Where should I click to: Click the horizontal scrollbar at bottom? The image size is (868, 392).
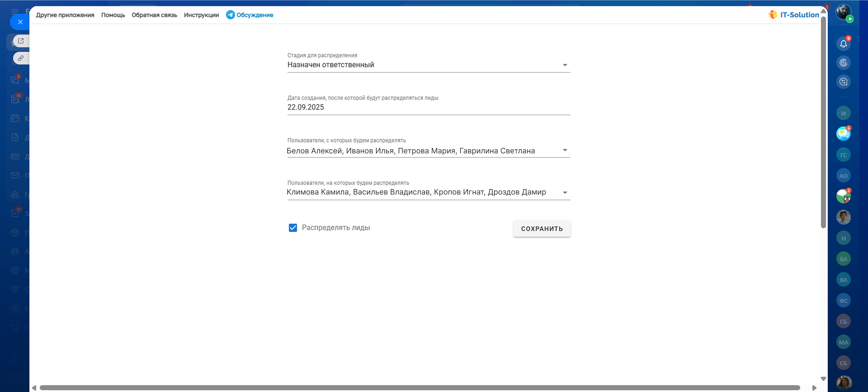tap(420, 388)
